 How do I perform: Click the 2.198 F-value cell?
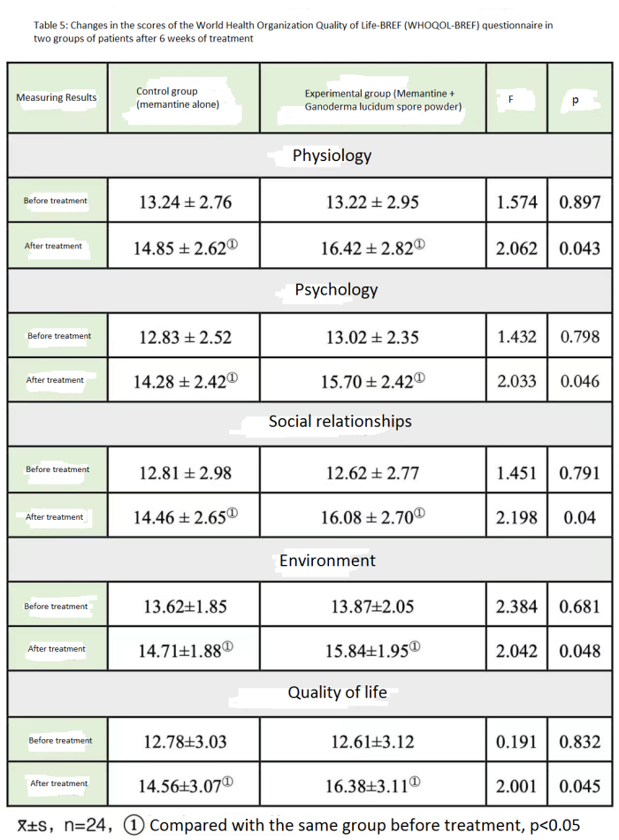tap(516, 517)
